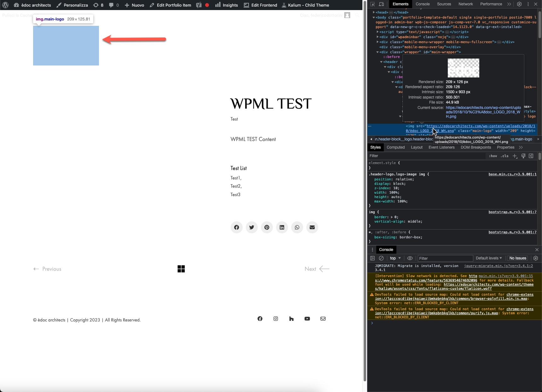This screenshot has height=392, width=542.
Task: Click Edit Portfolio Item
Action: click(170, 5)
